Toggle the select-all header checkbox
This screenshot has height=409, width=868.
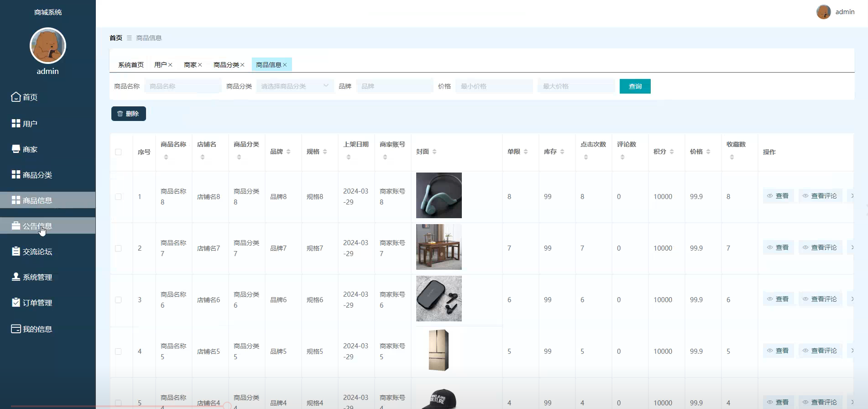118,152
